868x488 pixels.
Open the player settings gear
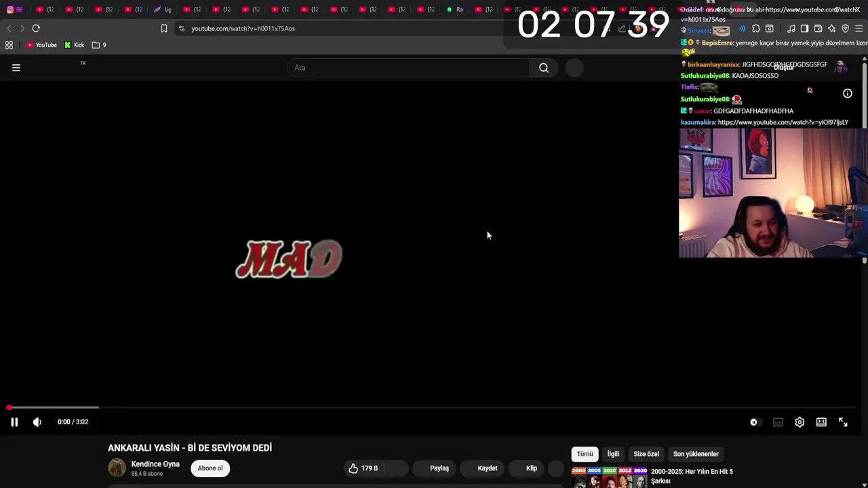[x=800, y=422]
